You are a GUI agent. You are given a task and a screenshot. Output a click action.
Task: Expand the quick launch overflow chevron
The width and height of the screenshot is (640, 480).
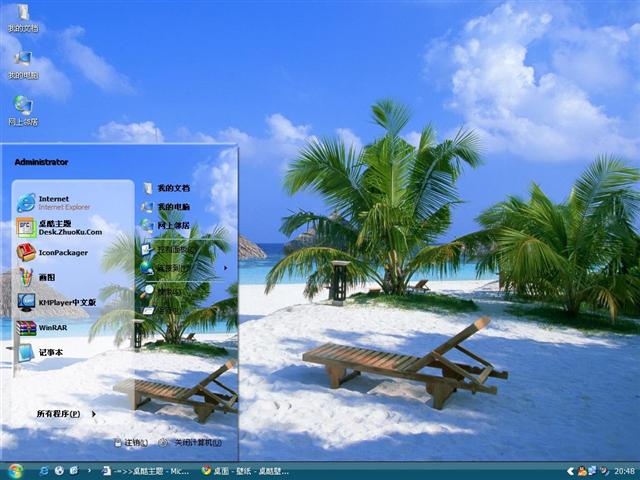pos(89,471)
